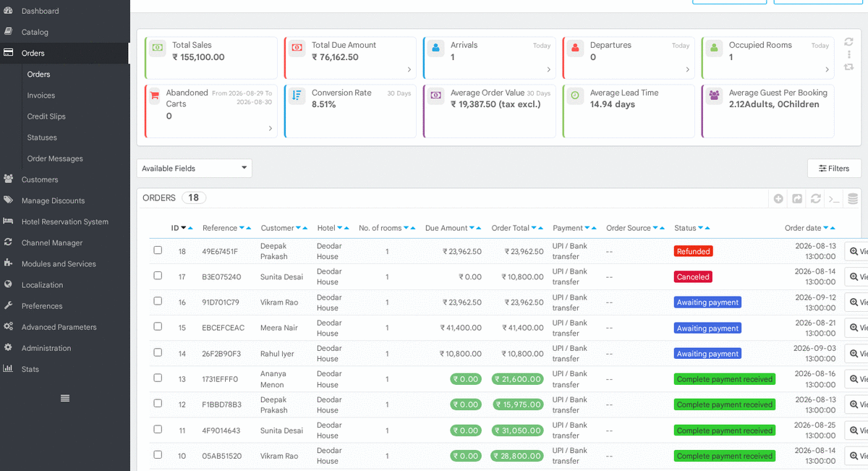The height and width of the screenshot is (471, 868).
Task: Open the Orders main menu in sidebar
Action: click(x=65, y=53)
